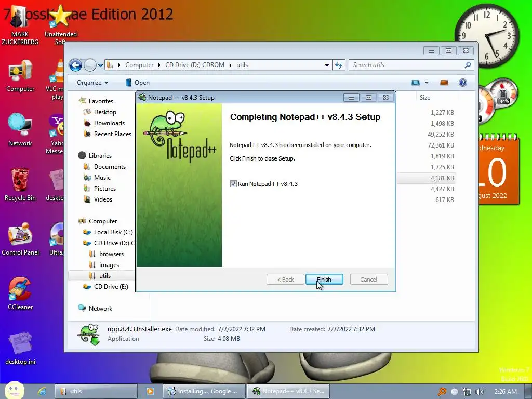Viewport: 532px width, 399px height.
Task: Click Network desktop icon
Action: (20, 130)
